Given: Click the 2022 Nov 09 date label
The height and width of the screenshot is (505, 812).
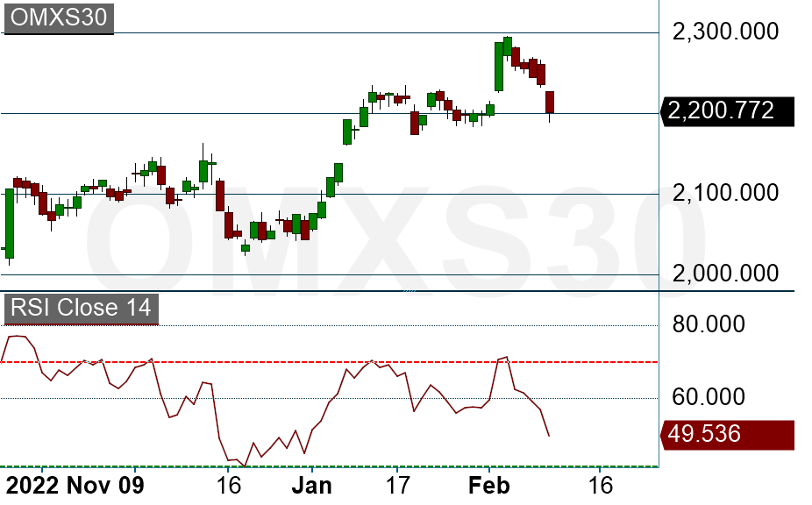Looking at the screenshot, I should pyautogui.click(x=75, y=486).
